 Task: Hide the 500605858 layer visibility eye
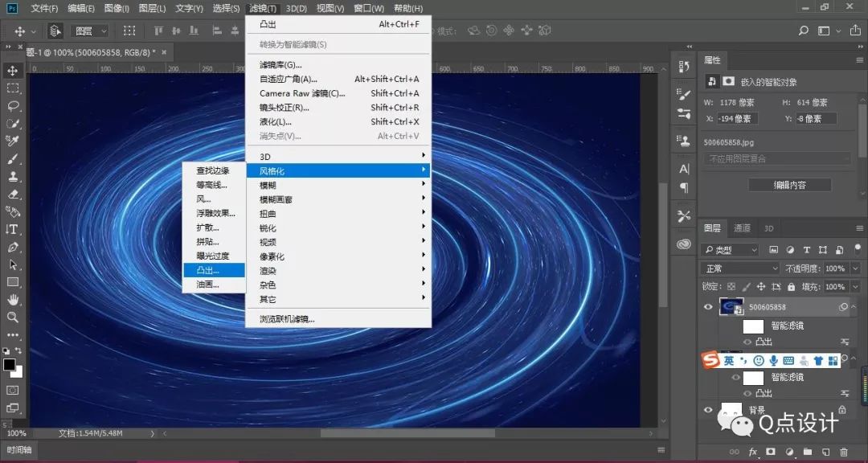point(708,306)
